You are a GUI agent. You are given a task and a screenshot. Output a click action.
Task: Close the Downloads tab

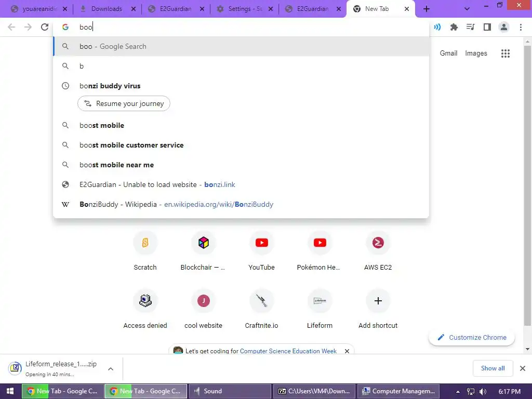coord(134,9)
